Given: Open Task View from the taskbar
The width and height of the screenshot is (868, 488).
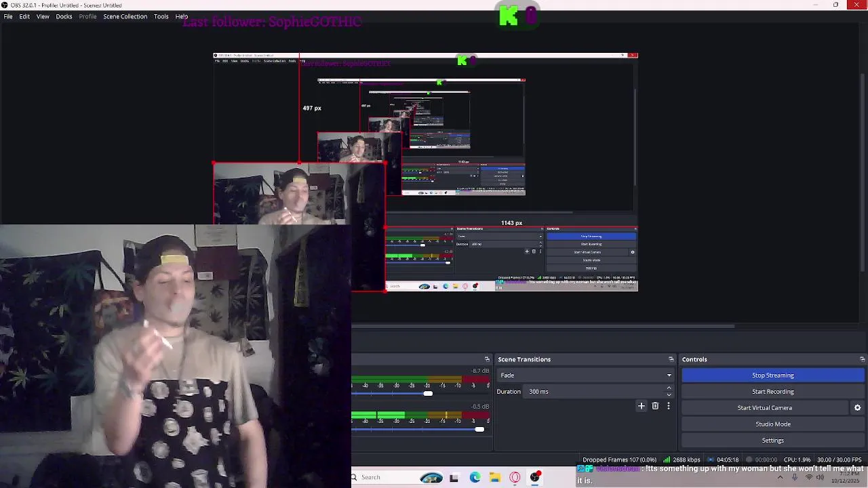Looking at the screenshot, I should tap(454, 477).
